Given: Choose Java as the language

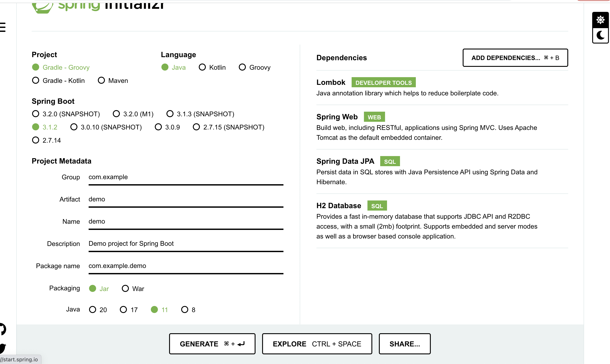Looking at the screenshot, I should (174, 67).
